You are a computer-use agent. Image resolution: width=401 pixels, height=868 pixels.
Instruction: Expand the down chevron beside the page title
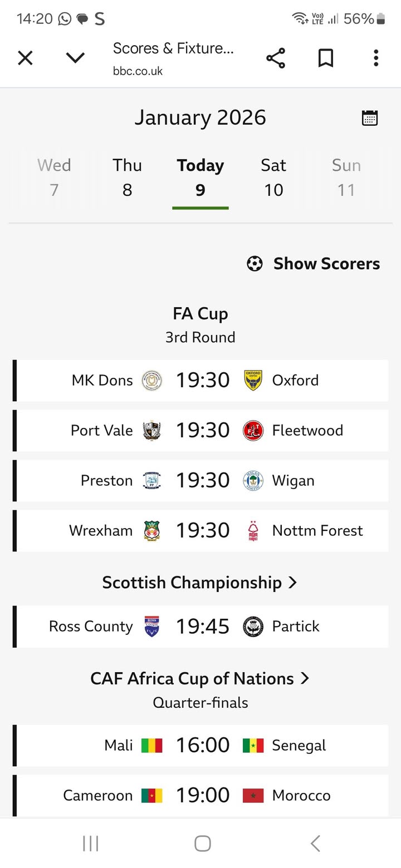coord(75,58)
